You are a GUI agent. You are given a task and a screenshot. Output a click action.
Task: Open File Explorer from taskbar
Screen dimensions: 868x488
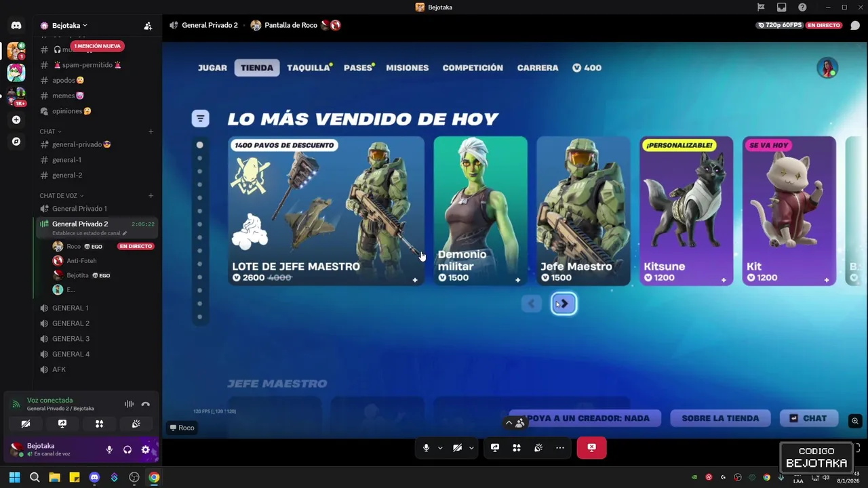click(x=54, y=477)
